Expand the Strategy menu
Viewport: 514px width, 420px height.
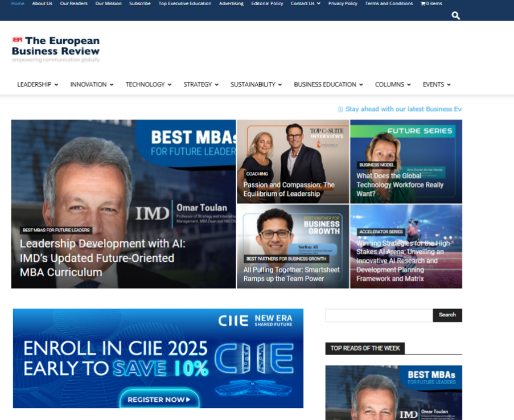(201, 85)
